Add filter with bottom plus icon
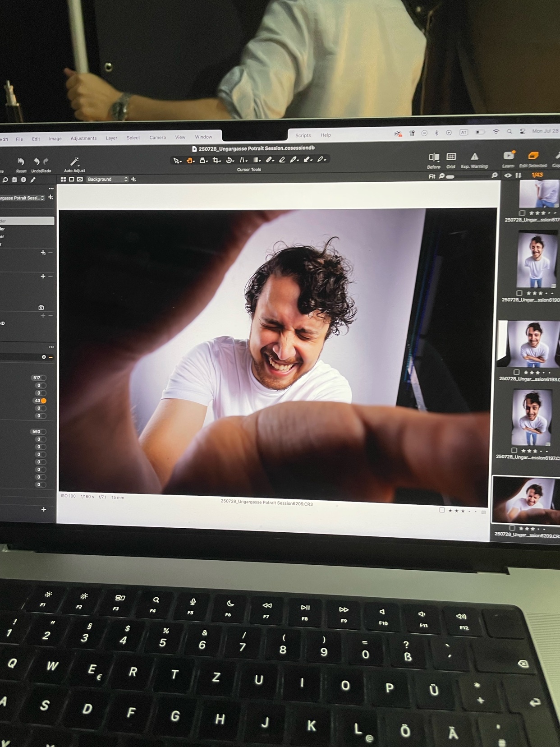 [x=44, y=510]
